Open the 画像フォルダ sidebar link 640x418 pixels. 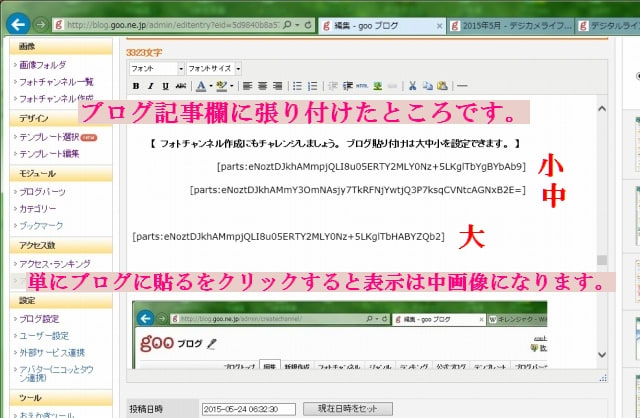pyautogui.click(x=42, y=65)
